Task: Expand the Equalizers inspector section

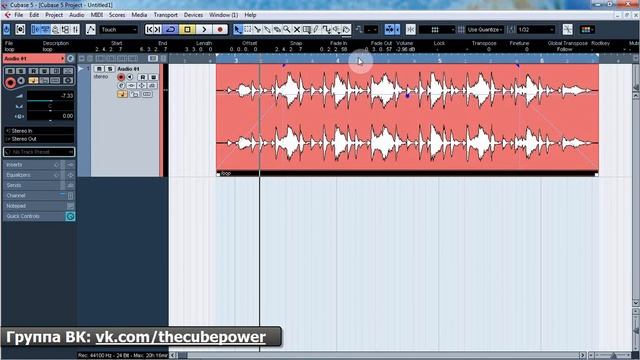Action: pos(39,175)
